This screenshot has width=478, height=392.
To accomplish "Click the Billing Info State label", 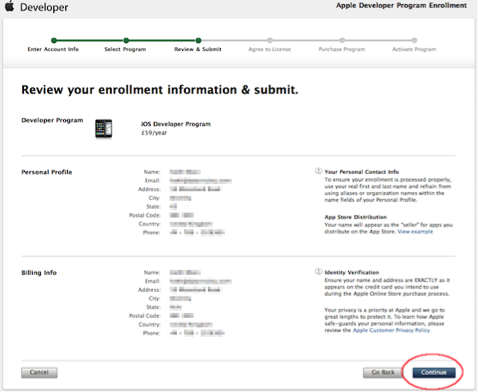I will (153, 307).
